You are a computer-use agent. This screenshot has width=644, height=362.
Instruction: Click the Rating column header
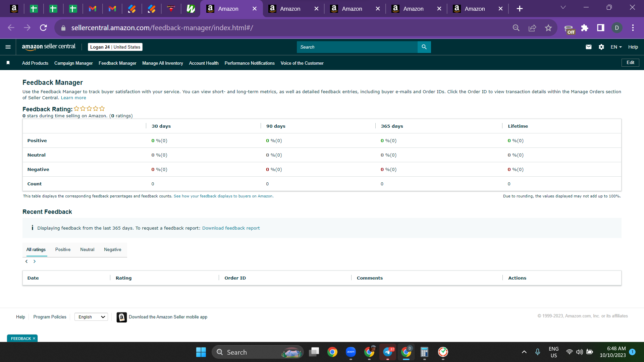point(123,278)
